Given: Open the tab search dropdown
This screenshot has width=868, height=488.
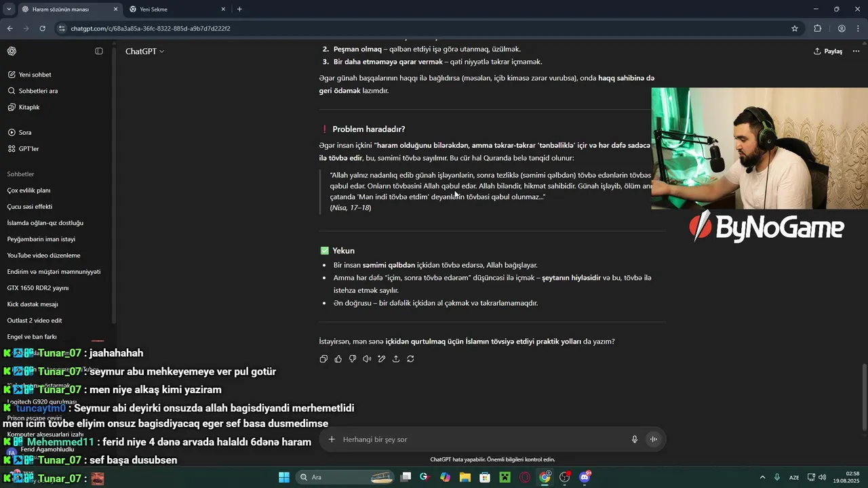Looking at the screenshot, I should 8,9.
